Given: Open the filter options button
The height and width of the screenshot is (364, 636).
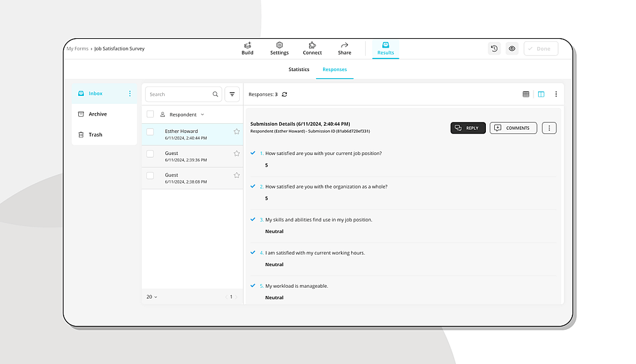Looking at the screenshot, I should (232, 94).
